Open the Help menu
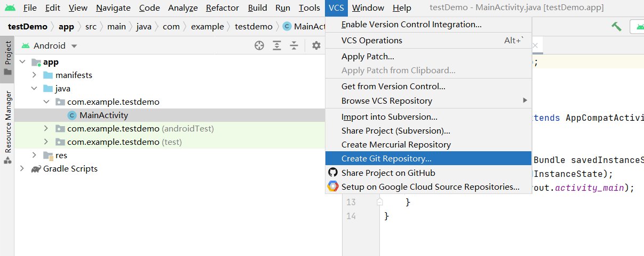 (402, 8)
